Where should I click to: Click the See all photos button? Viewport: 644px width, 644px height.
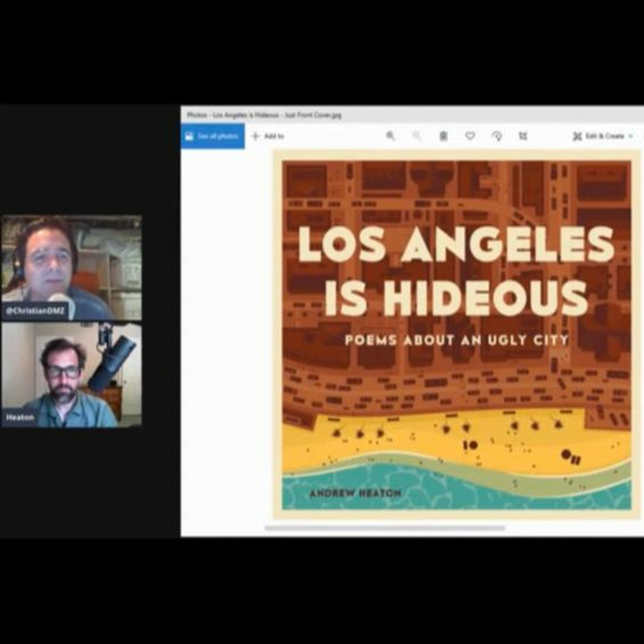213,136
